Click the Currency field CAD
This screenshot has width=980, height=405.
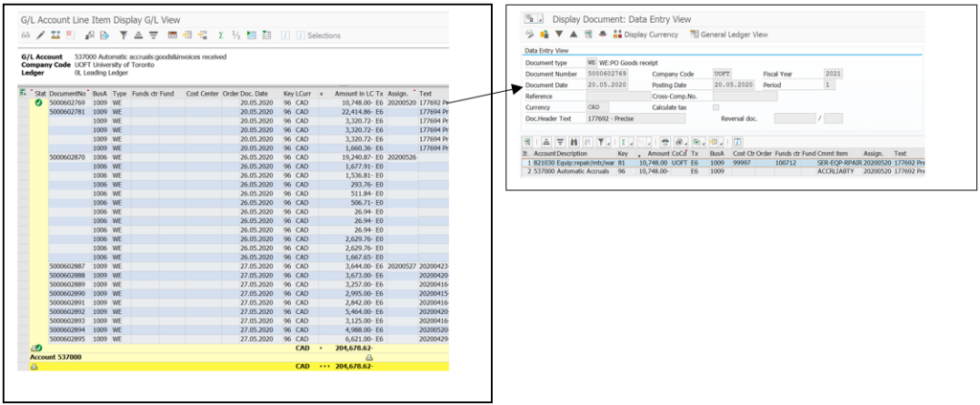click(x=597, y=107)
